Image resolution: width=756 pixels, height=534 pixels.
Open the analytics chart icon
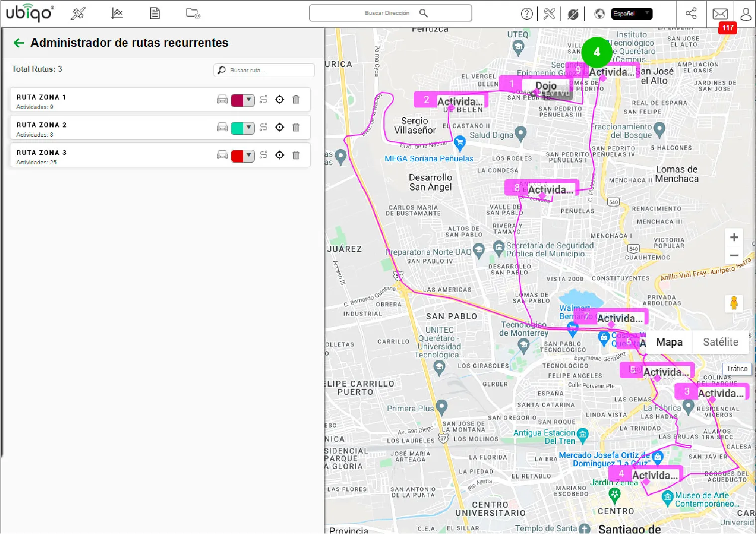pyautogui.click(x=117, y=13)
